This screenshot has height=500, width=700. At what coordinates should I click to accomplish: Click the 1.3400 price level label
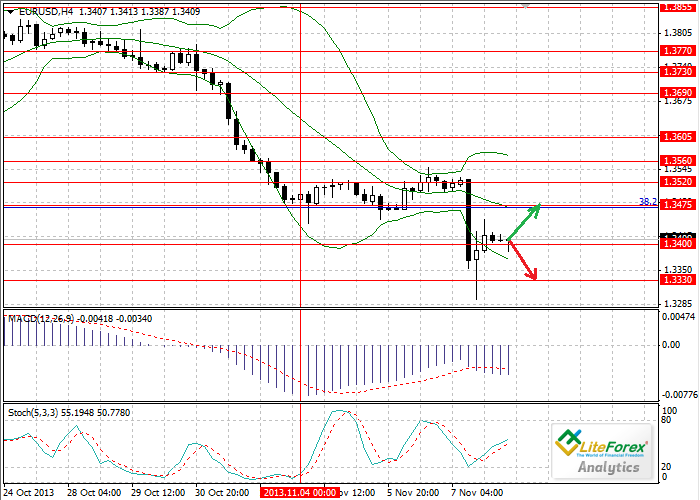pyautogui.click(x=677, y=244)
